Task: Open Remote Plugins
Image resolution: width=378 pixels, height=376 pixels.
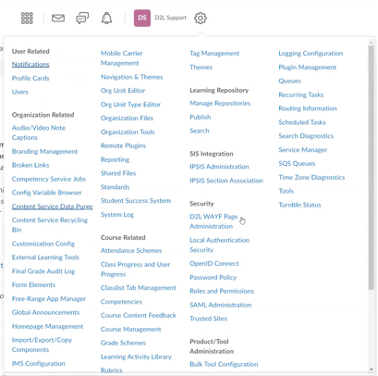Action: click(x=123, y=145)
